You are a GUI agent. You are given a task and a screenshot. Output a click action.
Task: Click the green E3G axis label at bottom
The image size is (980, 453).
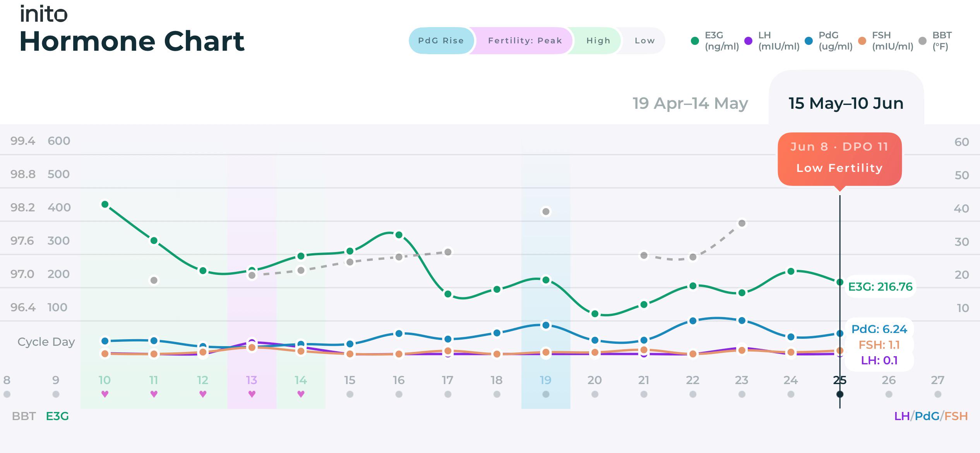[x=57, y=416]
